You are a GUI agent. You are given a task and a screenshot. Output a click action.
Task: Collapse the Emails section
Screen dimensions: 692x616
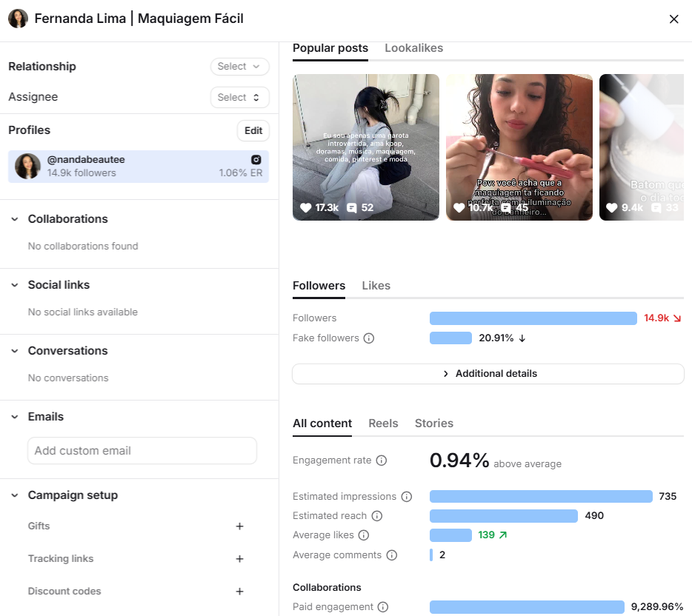(x=15, y=417)
